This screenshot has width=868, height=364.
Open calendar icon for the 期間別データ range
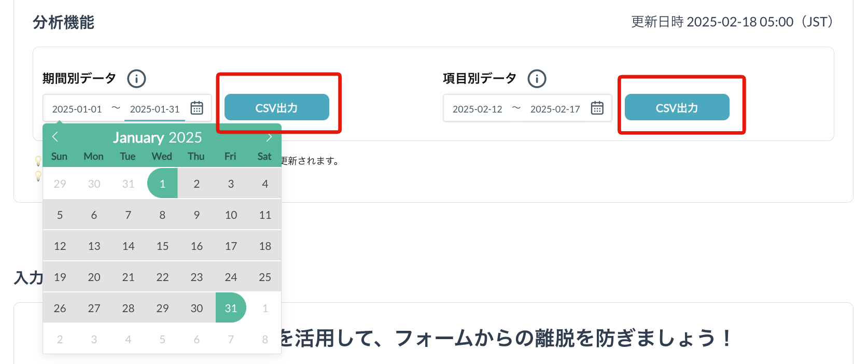[197, 108]
